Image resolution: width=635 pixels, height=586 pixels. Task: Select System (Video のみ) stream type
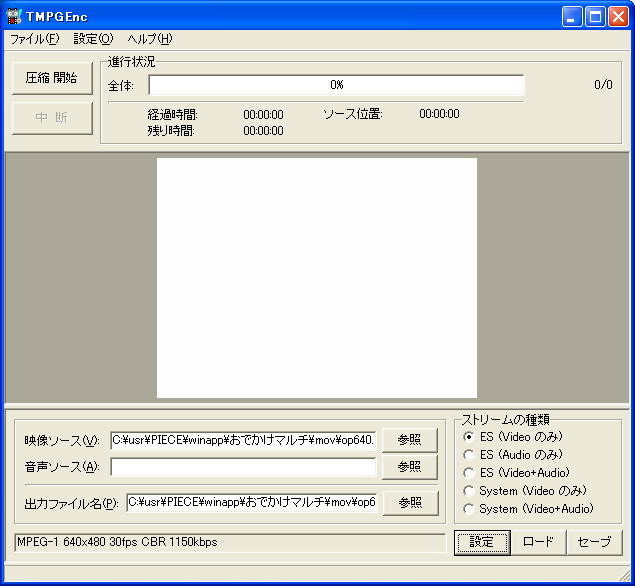click(x=525, y=491)
